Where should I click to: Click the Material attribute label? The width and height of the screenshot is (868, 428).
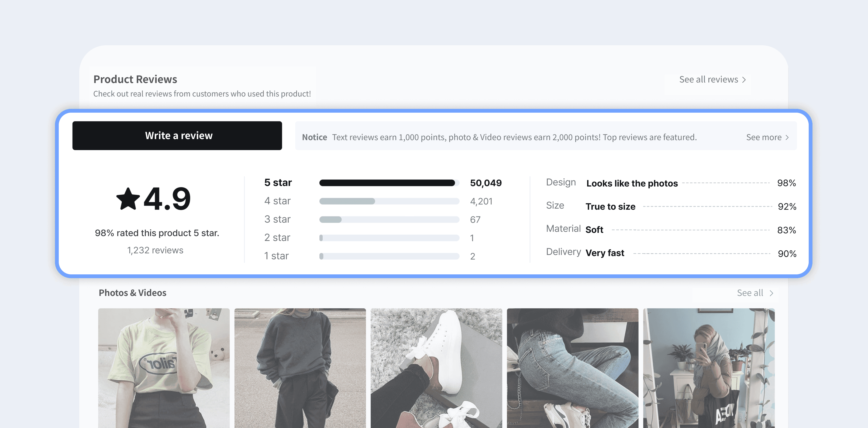coord(563,229)
